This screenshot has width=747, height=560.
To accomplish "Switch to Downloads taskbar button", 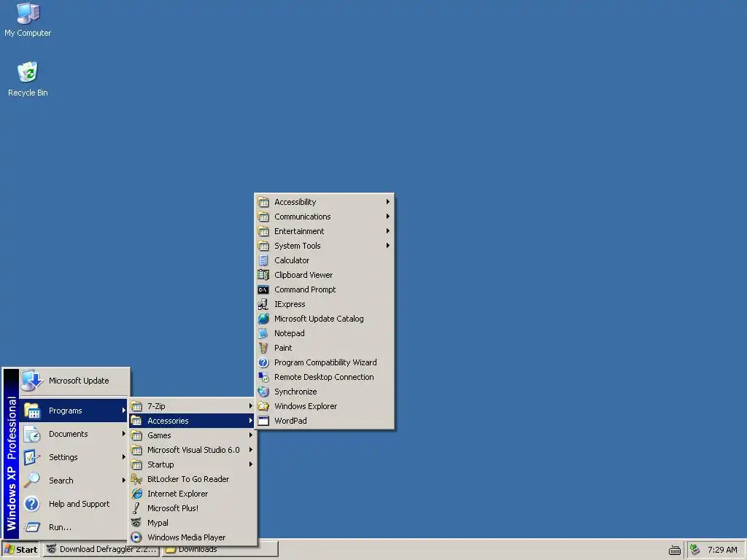I will 220,550.
